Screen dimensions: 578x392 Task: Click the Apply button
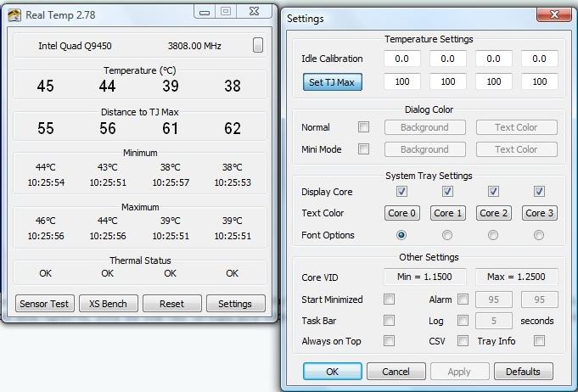(x=459, y=372)
